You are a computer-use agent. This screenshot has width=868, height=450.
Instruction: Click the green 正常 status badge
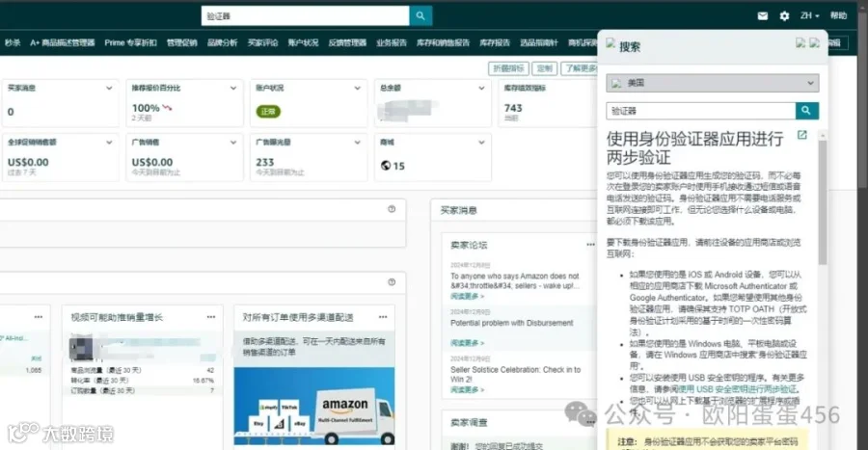(x=268, y=111)
